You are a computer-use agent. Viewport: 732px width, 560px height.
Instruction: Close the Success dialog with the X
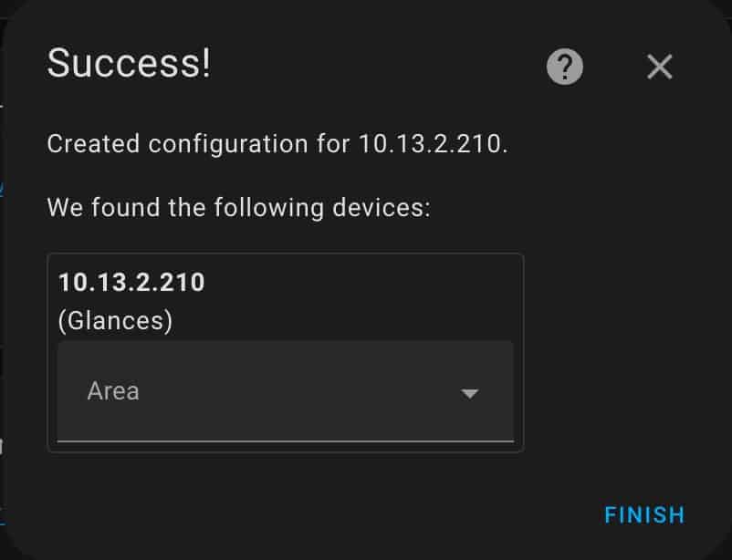[x=660, y=67]
